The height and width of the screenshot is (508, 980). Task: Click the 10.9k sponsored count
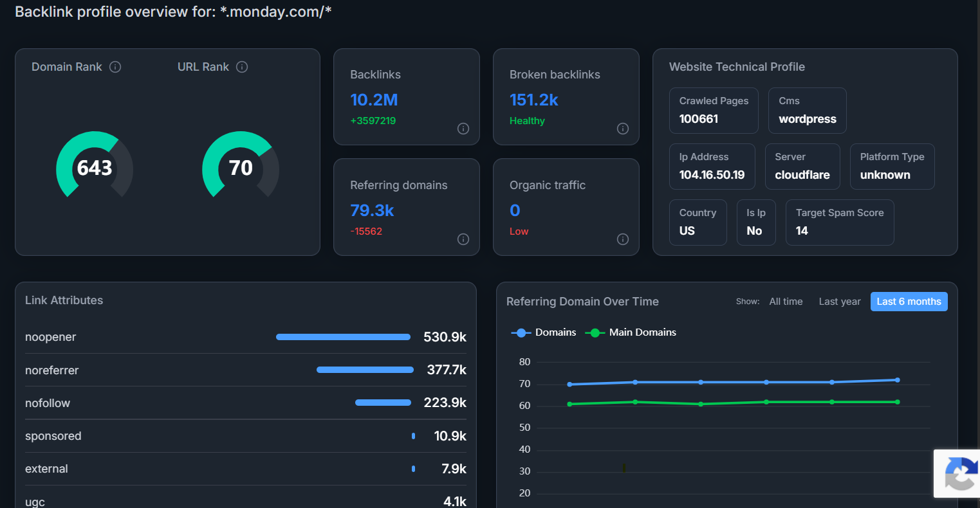click(x=450, y=436)
